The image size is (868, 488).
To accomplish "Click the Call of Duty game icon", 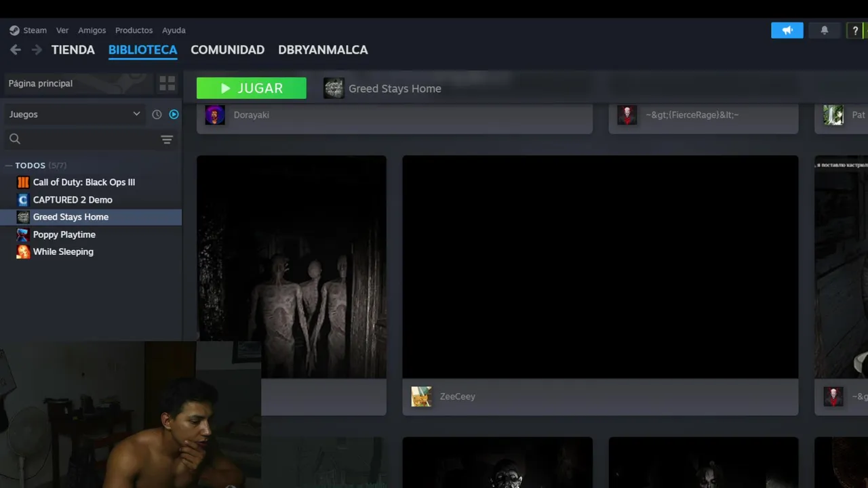I will click(23, 182).
